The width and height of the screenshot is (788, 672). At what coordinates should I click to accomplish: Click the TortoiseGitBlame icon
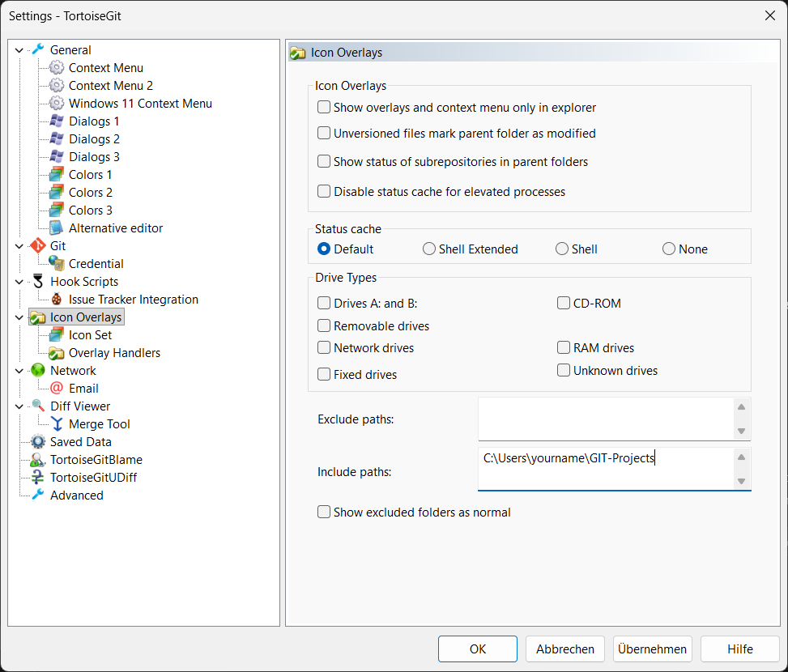pos(38,460)
